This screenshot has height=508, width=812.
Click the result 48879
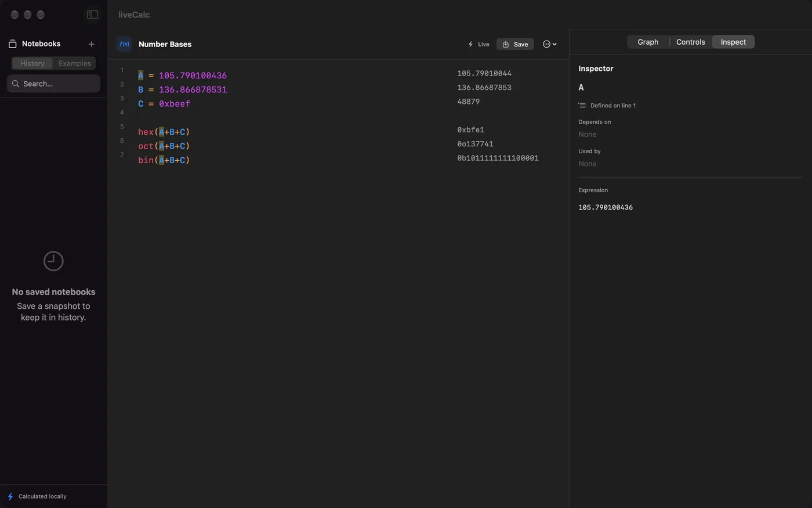[468, 102]
